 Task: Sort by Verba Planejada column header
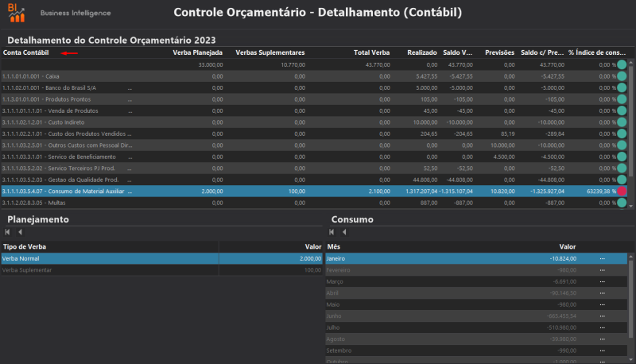pyautogui.click(x=197, y=52)
